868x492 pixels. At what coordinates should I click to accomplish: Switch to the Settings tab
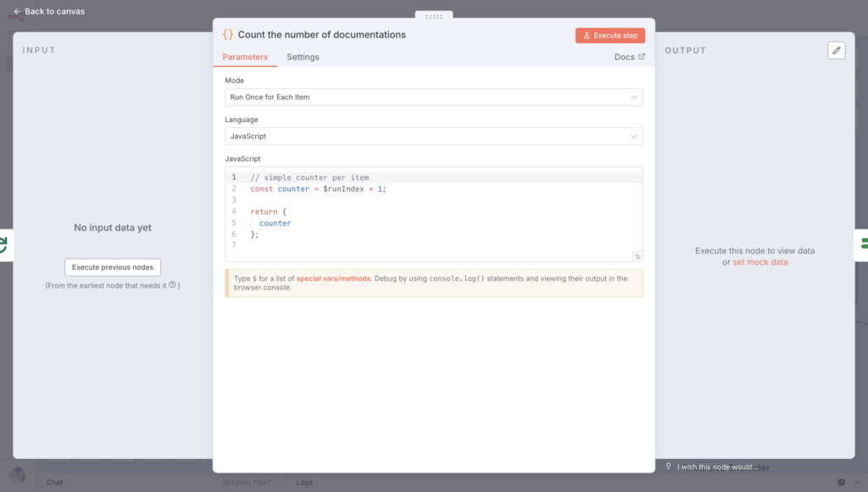303,57
